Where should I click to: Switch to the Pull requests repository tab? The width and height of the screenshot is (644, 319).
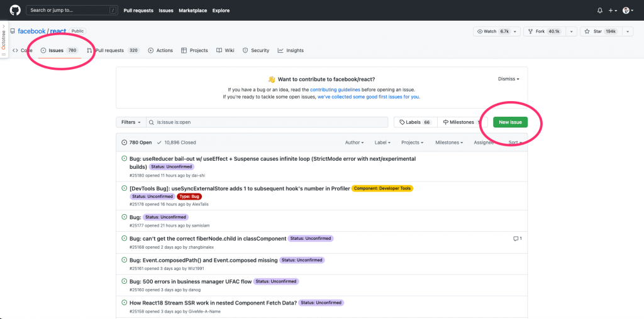[x=113, y=50]
